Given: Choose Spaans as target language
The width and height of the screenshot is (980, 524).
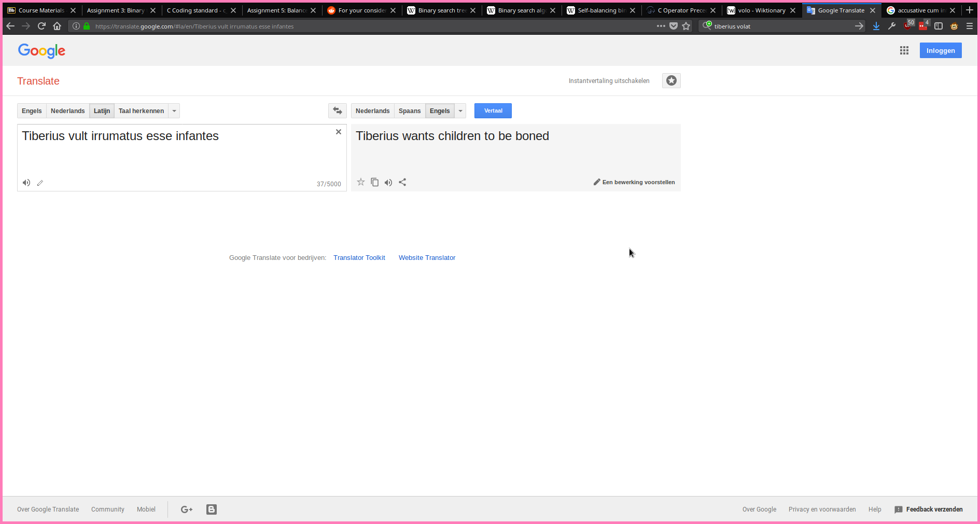Looking at the screenshot, I should tap(409, 111).
